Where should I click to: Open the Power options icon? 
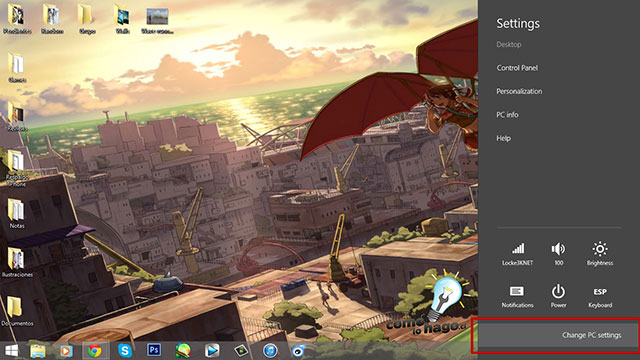tap(558, 297)
